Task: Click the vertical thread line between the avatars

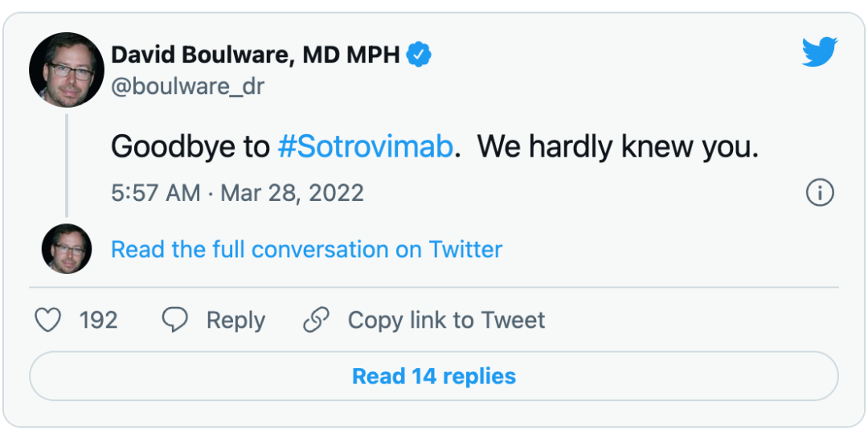Action: [67, 165]
